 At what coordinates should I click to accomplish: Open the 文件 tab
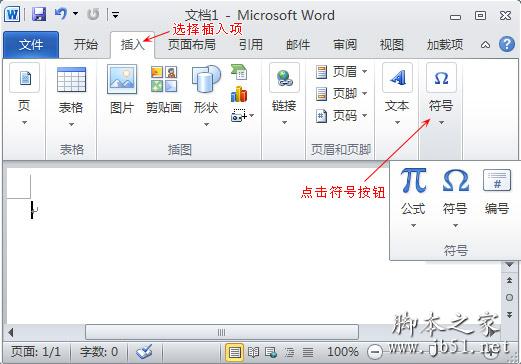point(31,44)
